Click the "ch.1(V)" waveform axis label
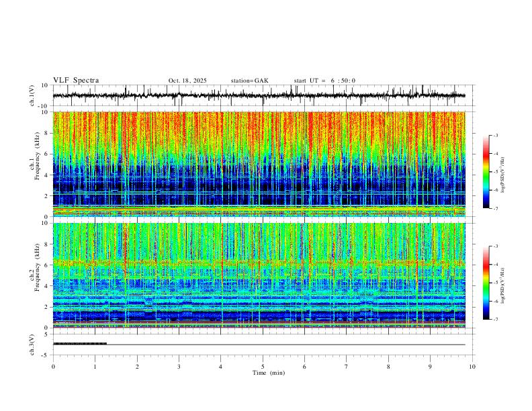This screenshot has height=411, width=532. pyautogui.click(x=32, y=95)
